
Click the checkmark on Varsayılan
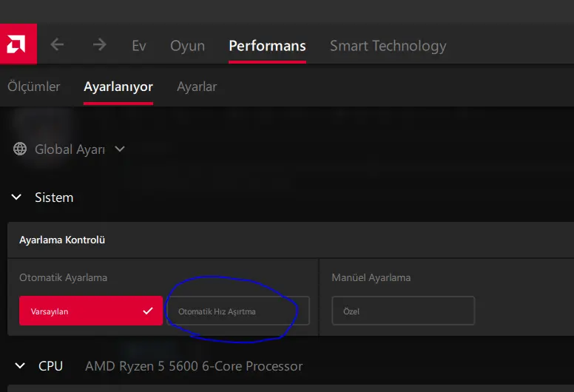[x=148, y=311]
